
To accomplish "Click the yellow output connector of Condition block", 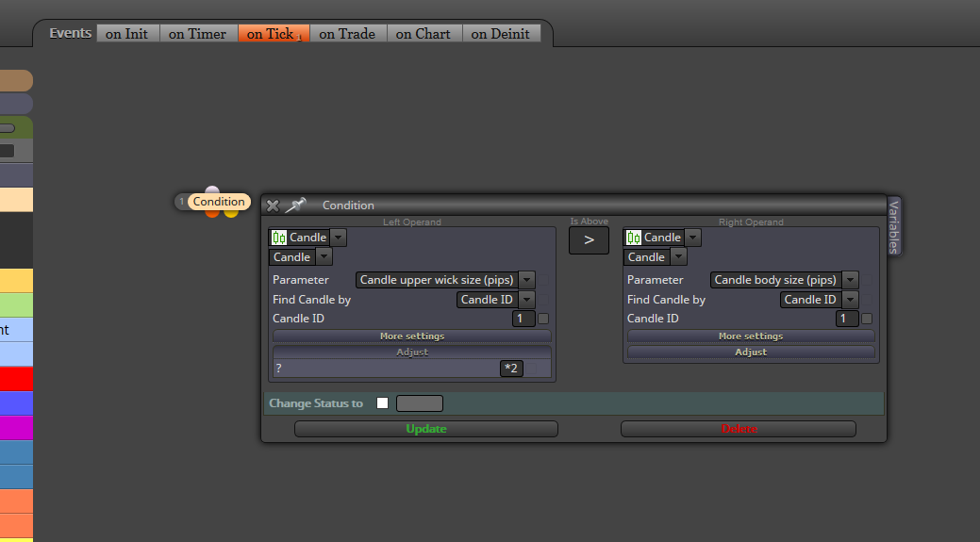I will (x=231, y=214).
